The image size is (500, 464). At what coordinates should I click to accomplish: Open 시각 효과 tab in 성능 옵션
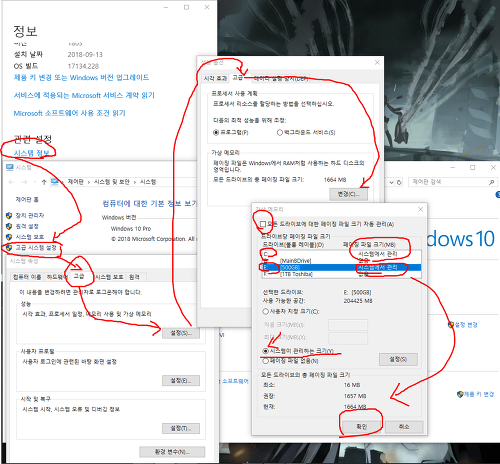tap(215, 78)
